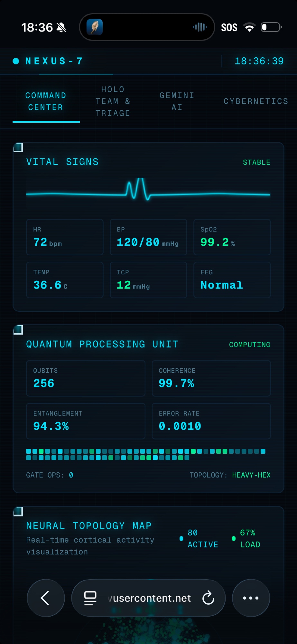Screen dimensions: 297x644
Task: Reload the page with the refresh icon
Action: click(x=208, y=598)
